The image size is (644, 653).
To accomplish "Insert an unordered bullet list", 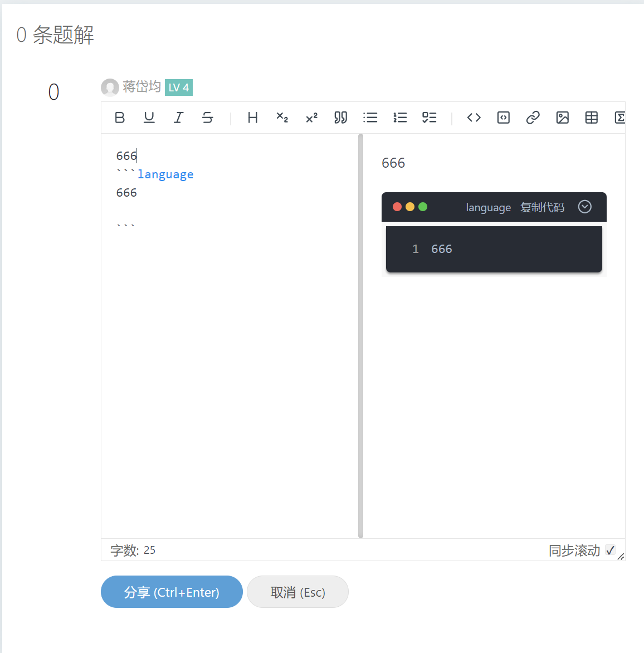I will (x=370, y=118).
